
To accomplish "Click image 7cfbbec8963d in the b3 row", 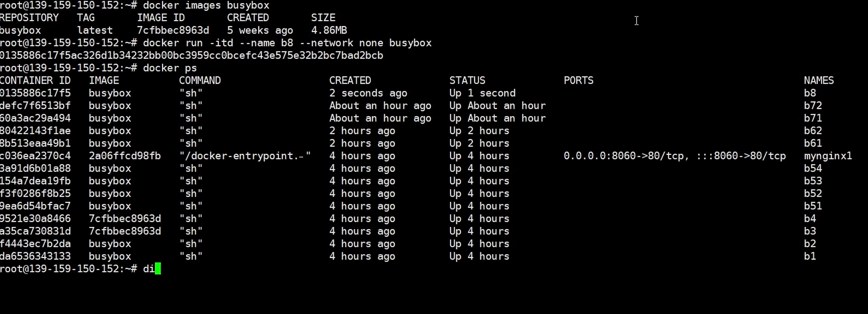I will click(125, 231).
